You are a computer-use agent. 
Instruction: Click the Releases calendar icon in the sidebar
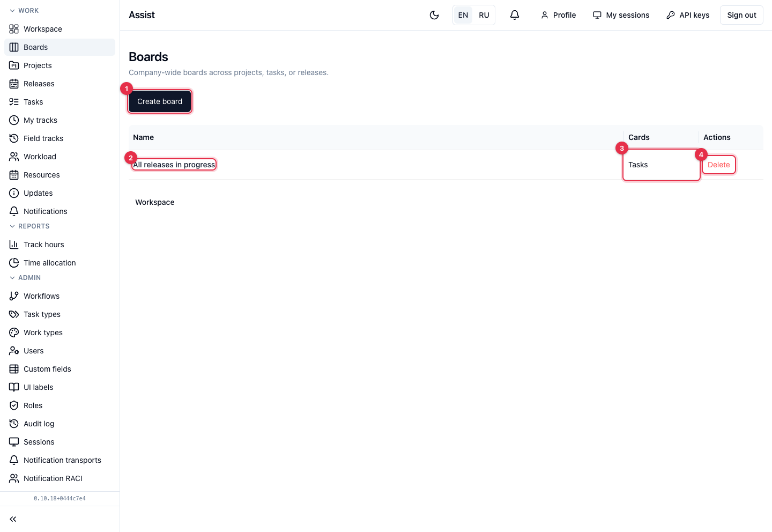tap(14, 84)
